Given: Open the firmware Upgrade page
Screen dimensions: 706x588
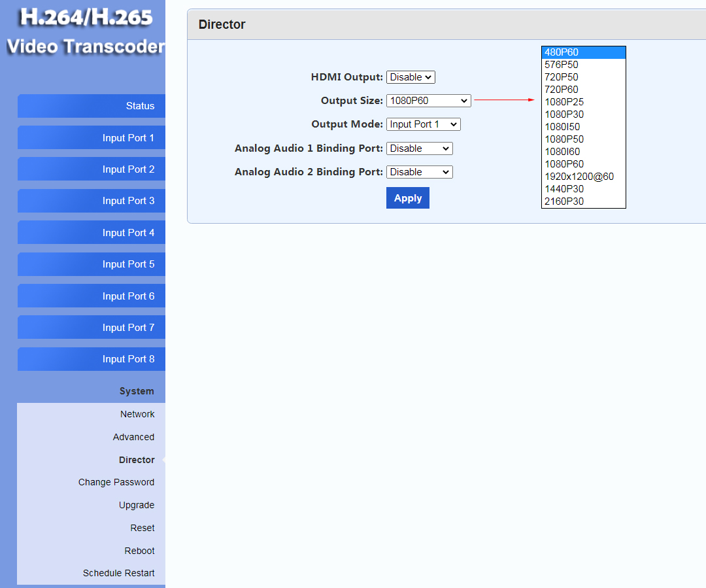Looking at the screenshot, I should click(137, 505).
